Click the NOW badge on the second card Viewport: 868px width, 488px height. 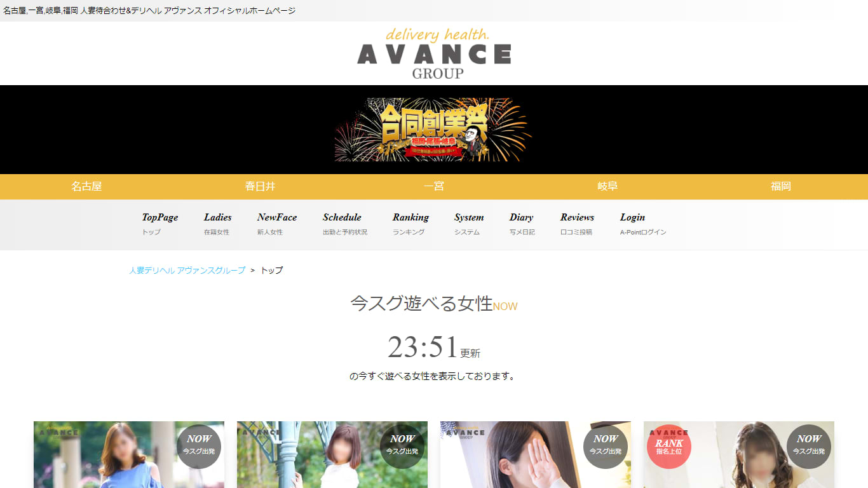(x=402, y=447)
